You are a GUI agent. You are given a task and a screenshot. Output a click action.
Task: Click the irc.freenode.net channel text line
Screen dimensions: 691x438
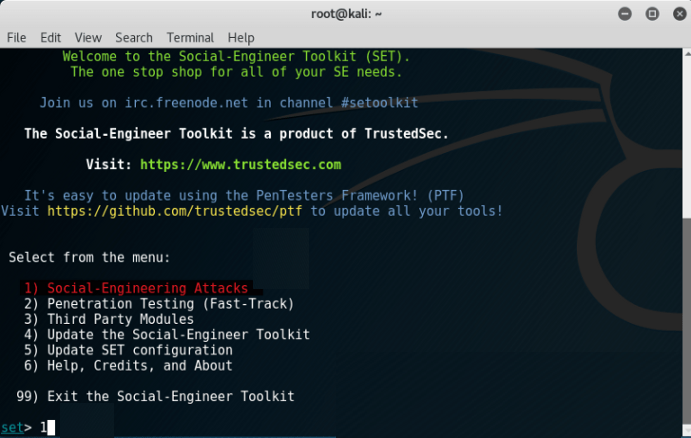(229, 103)
